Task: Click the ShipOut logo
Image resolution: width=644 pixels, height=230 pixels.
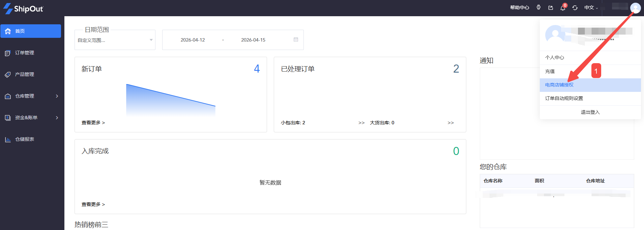Action: coord(23,8)
